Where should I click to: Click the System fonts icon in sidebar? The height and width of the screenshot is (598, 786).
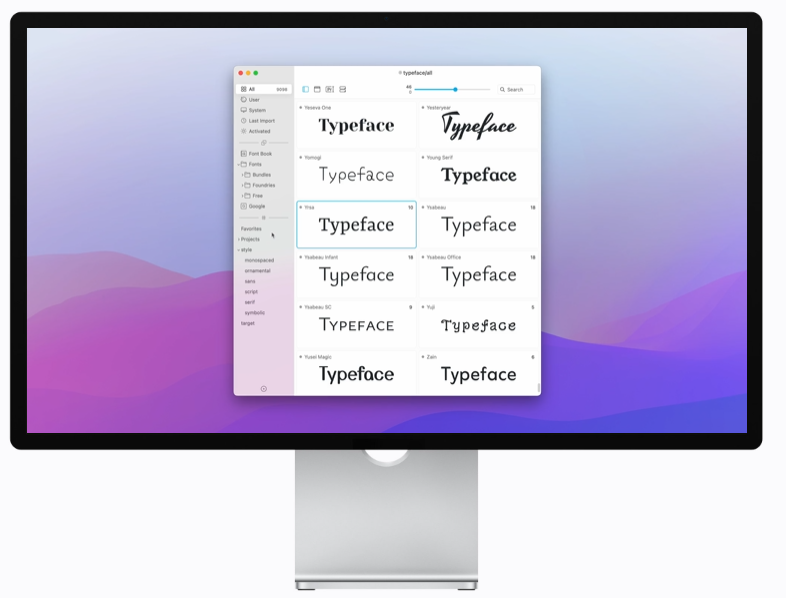[x=244, y=110]
